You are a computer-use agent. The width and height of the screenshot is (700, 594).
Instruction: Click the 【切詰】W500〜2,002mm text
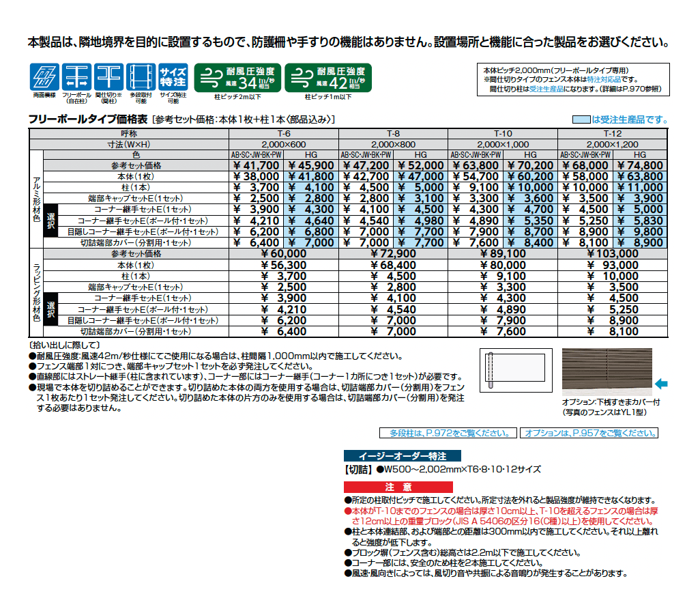442,469
